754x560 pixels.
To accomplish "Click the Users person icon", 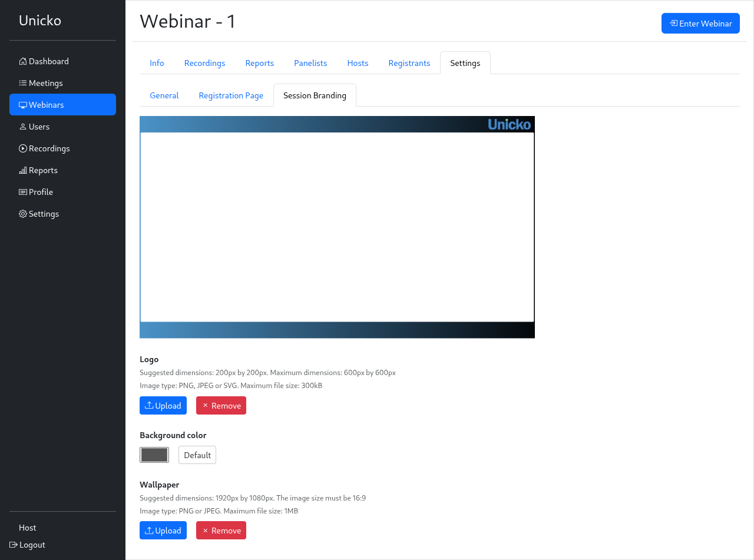I will coord(23,127).
